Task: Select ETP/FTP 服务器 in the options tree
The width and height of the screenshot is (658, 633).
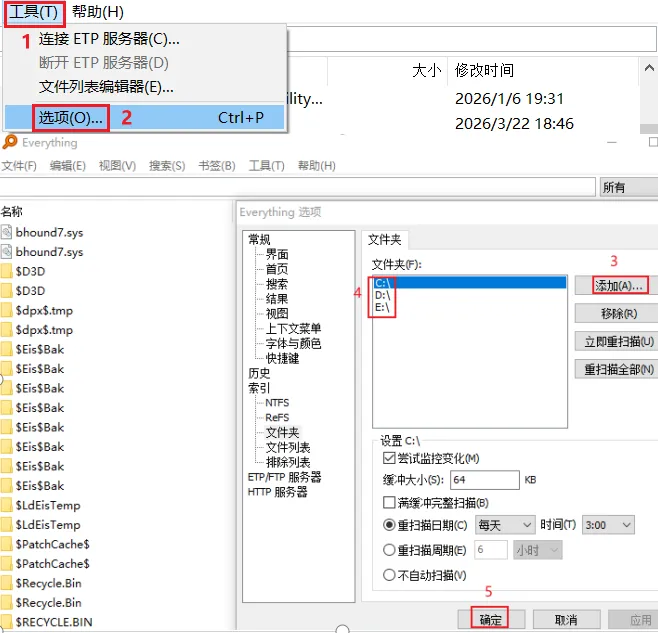Action: pos(285,477)
